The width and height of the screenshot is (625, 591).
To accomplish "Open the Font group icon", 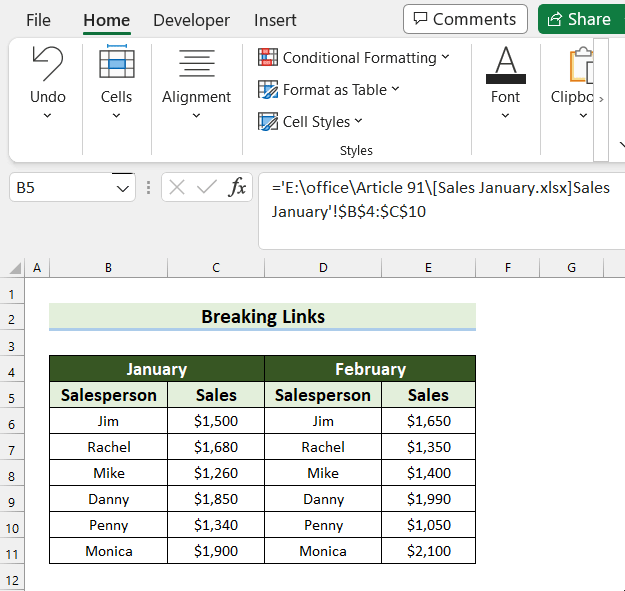I will 505,65.
